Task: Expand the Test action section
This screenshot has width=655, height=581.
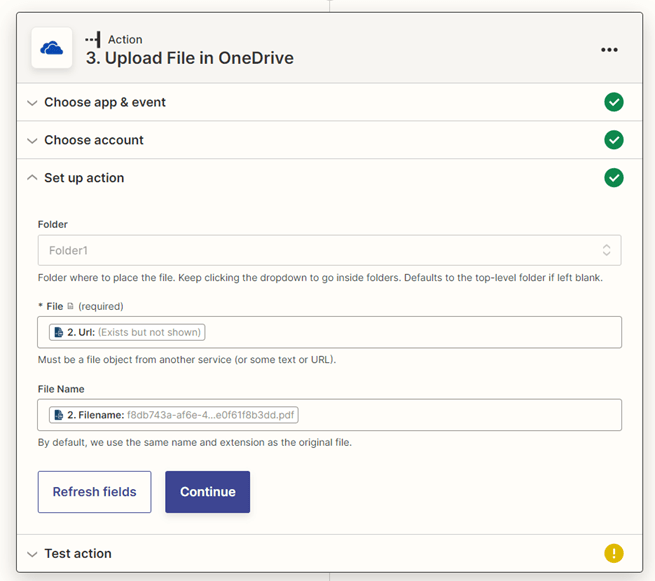Action: (x=329, y=553)
